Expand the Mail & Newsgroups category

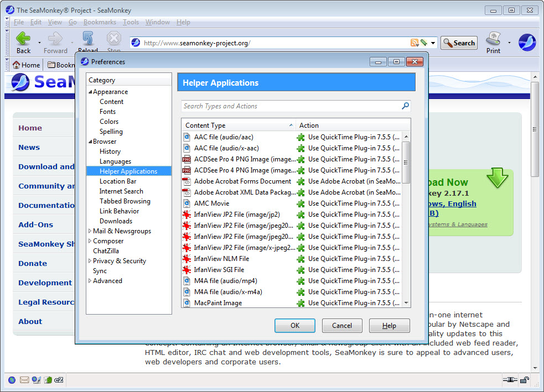pos(90,231)
